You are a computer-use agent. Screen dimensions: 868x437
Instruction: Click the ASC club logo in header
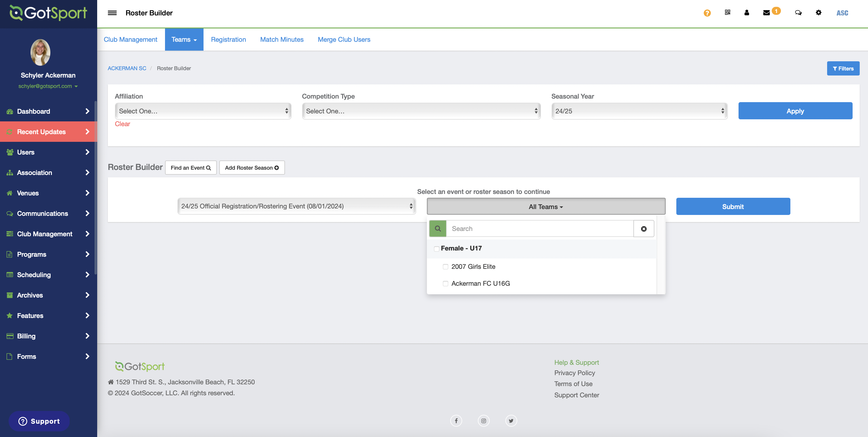tap(842, 13)
